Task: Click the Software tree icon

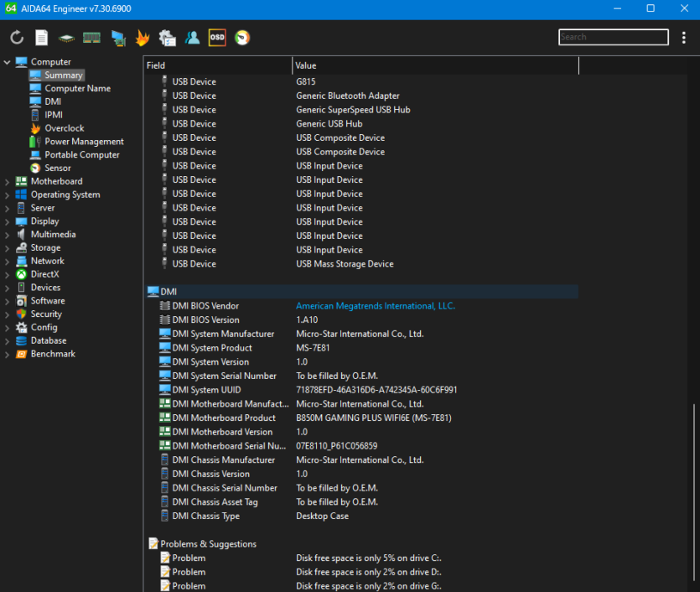Action: point(21,301)
